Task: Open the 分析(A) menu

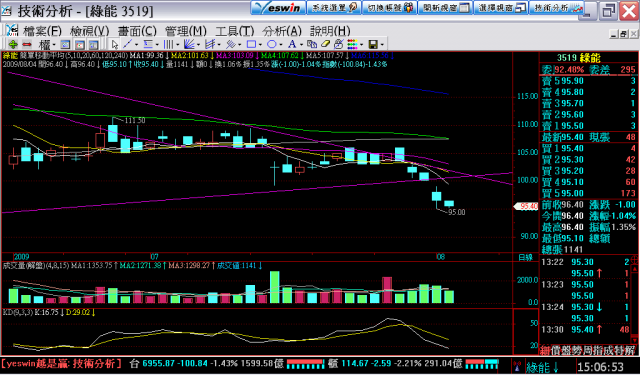Action: coord(282,31)
